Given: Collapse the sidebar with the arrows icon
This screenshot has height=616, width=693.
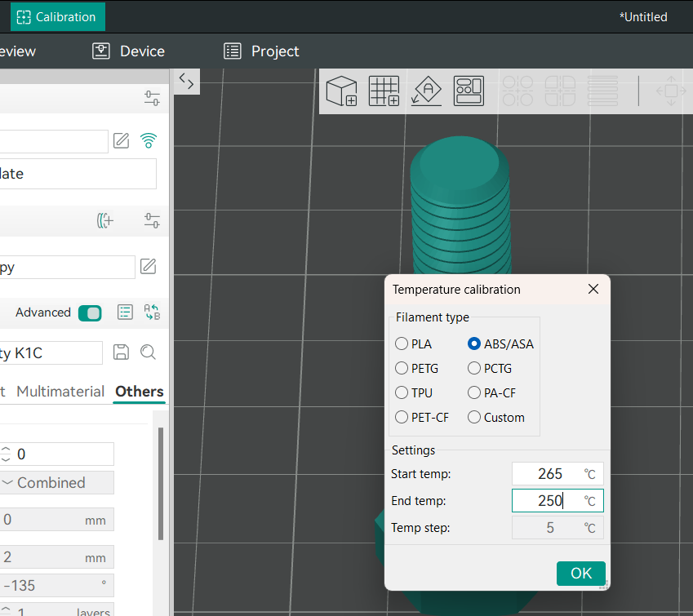Looking at the screenshot, I should (186, 81).
